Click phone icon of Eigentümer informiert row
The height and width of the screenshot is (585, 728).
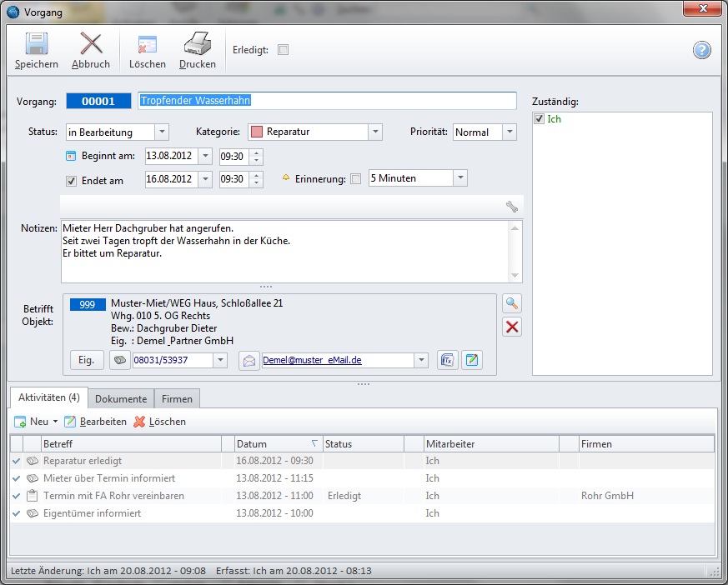pos(32,513)
